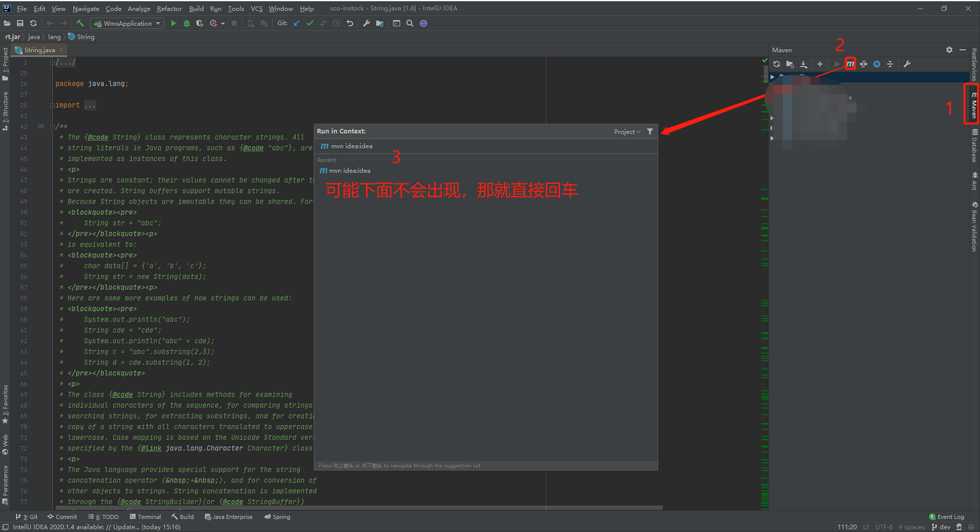Click Execute Maven Goal 'm' icon
980x532 pixels.
coord(850,64)
